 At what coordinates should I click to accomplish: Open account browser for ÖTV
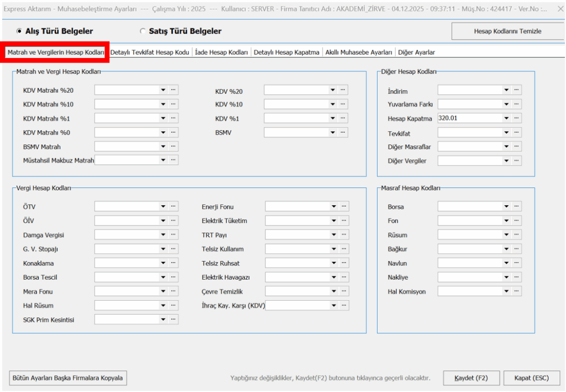point(173,206)
